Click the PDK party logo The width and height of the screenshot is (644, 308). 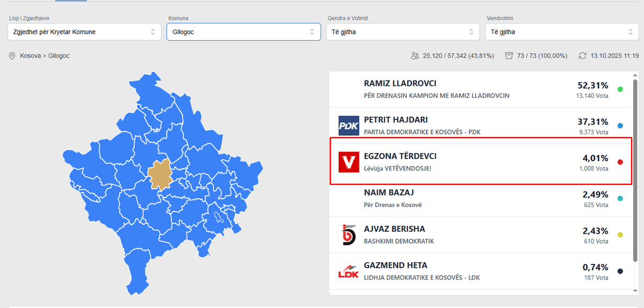pos(348,126)
